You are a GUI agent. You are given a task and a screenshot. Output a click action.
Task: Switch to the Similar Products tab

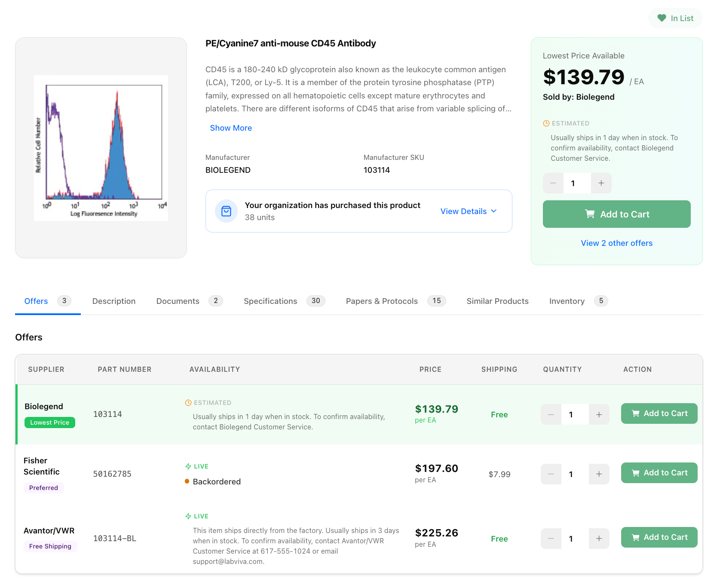pyautogui.click(x=498, y=301)
